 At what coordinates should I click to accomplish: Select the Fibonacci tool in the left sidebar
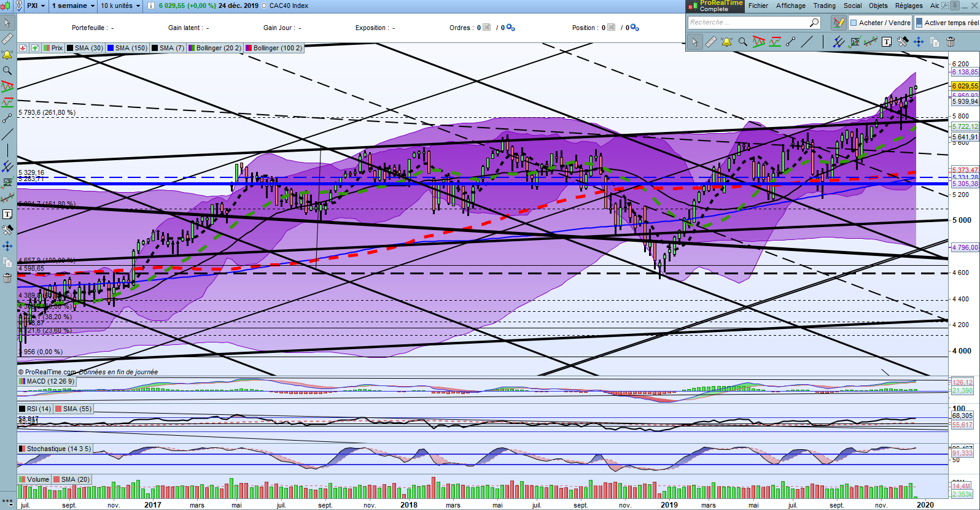pos(7,182)
